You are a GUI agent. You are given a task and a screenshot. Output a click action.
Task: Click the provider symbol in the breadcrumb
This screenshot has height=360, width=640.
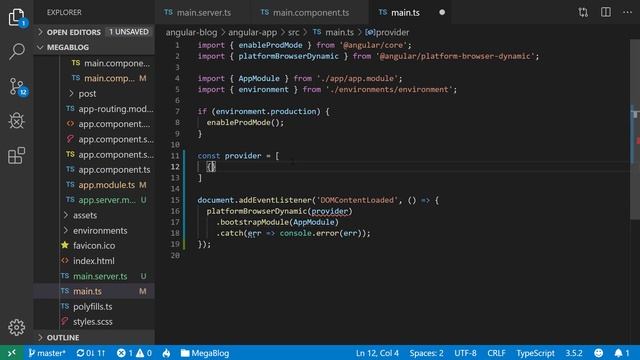click(x=387, y=32)
